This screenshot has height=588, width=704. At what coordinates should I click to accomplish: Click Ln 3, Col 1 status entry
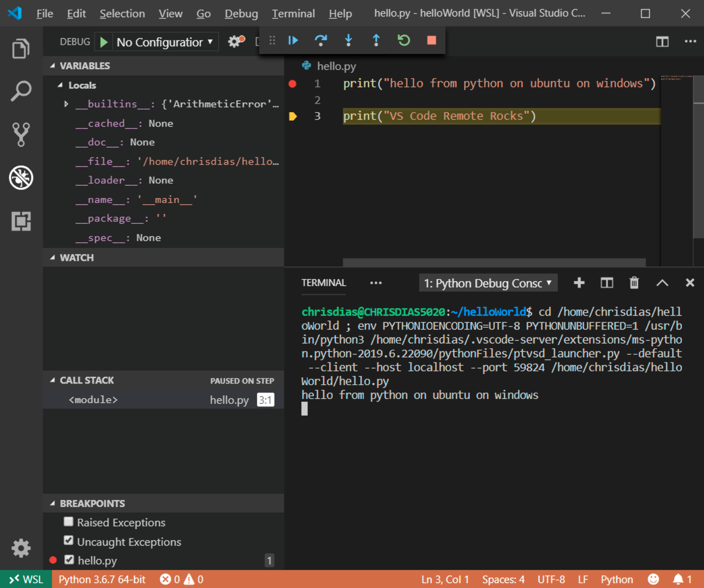point(445,579)
